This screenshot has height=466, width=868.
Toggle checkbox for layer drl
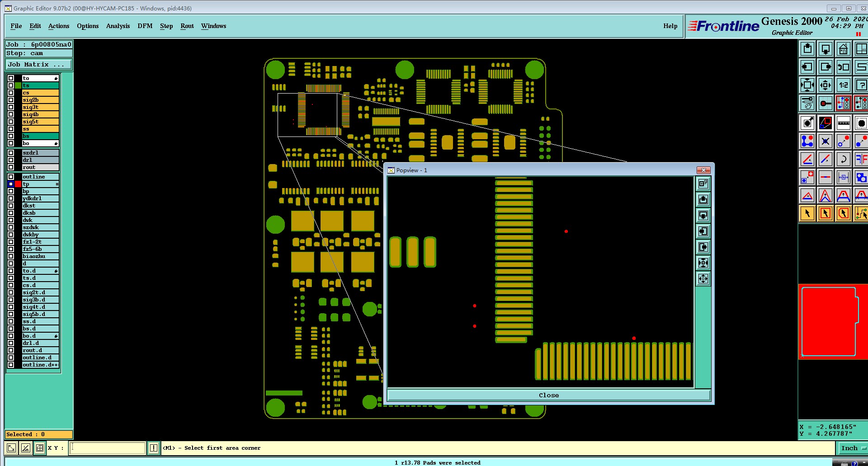(x=11, y=160)
